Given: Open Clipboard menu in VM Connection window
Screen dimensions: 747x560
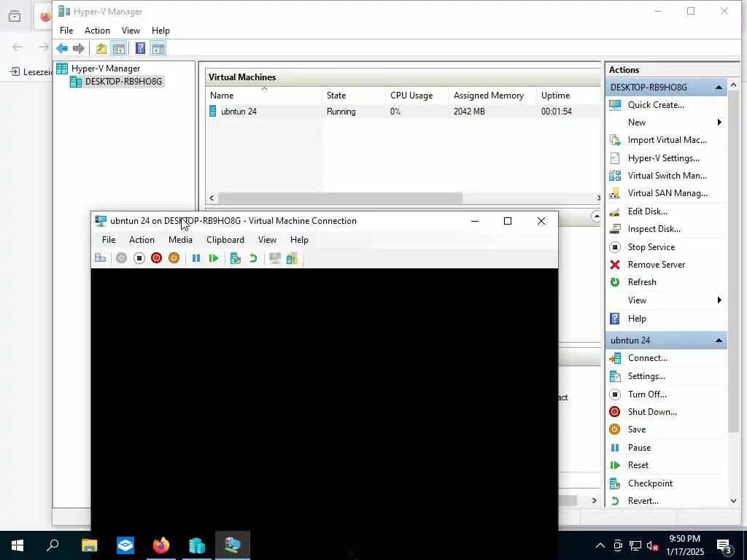Looking at the screenshot, I should (x=225, y=240).
